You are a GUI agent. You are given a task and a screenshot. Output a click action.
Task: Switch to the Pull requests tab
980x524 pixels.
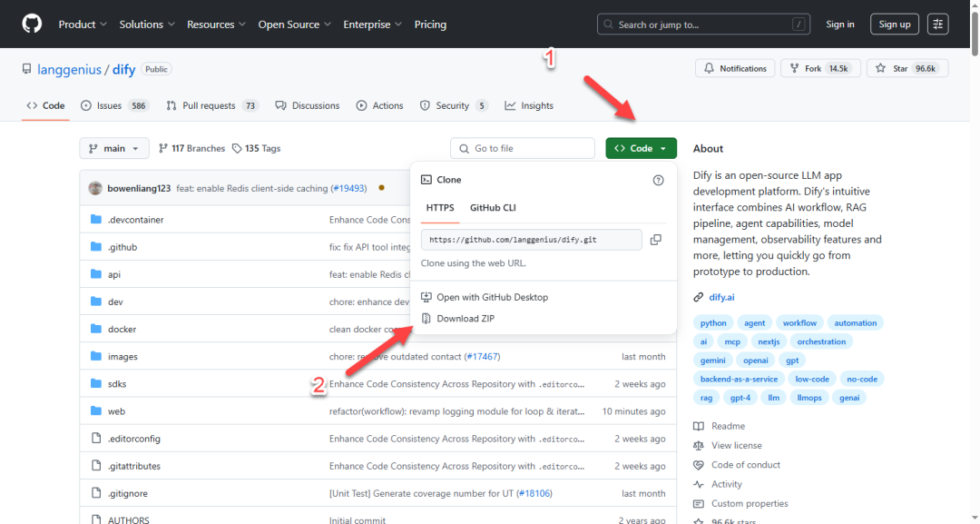pos(211,105)
